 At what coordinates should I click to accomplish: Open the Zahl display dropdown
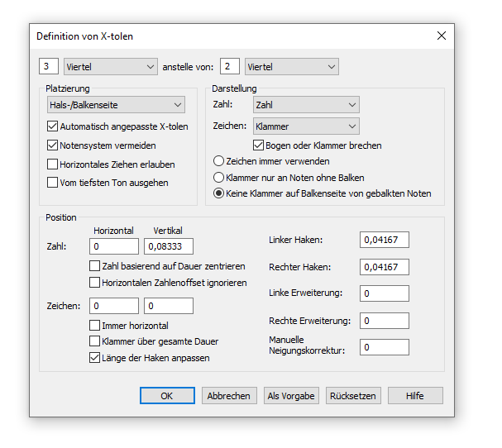tap(306, 105)
